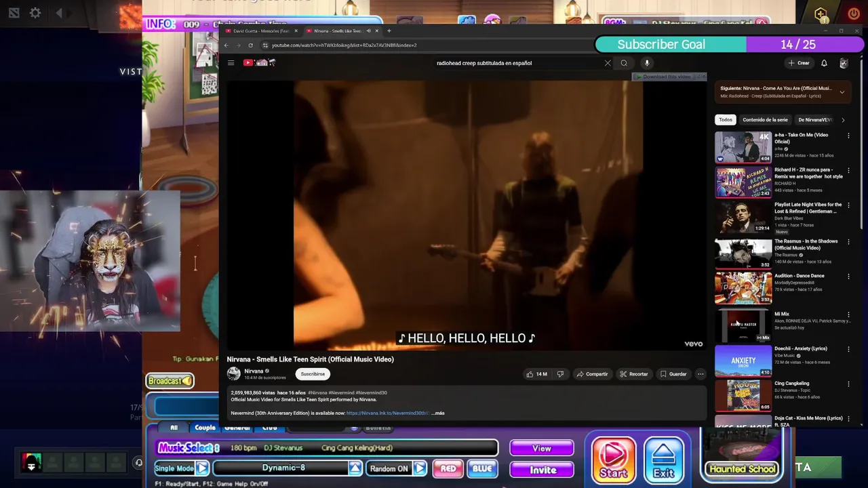
Task: Switch to the All room tab
Action: [174, 428]
